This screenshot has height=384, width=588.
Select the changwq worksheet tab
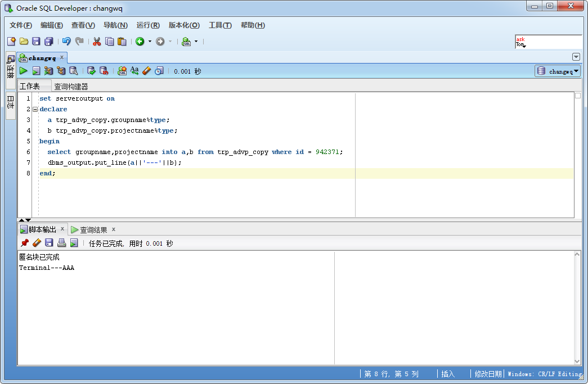pos(42,58)
